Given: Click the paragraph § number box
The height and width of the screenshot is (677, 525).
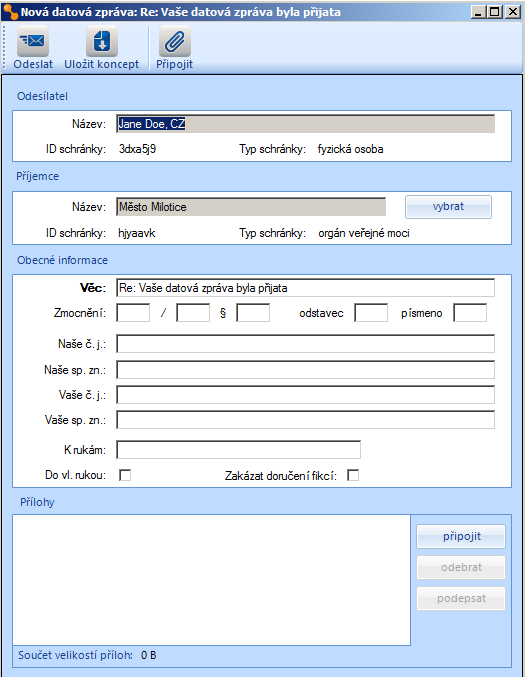Looking at the screenshot, I should [253, 313].
